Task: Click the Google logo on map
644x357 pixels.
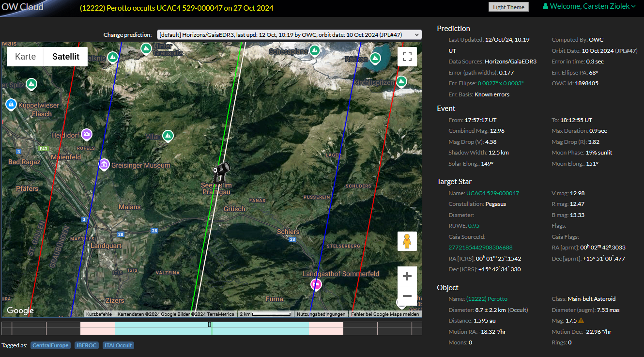Action: pyautogui.click(x=20, y=310)
